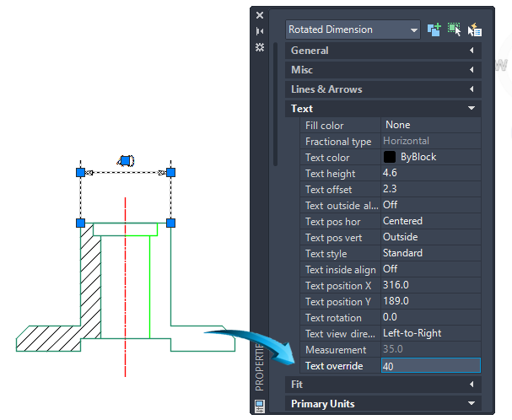Select blue grip at dimension's top-left

[x=81, y=172]
